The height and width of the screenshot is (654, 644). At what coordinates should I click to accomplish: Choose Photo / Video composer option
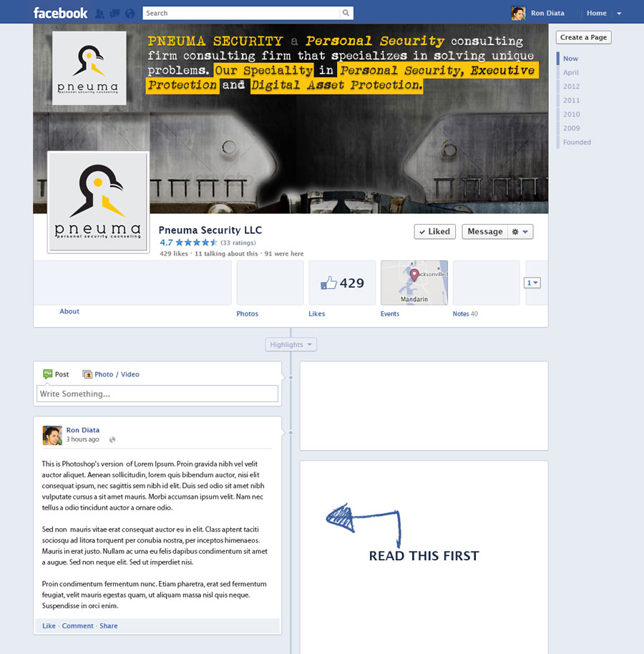pos(111,374)
